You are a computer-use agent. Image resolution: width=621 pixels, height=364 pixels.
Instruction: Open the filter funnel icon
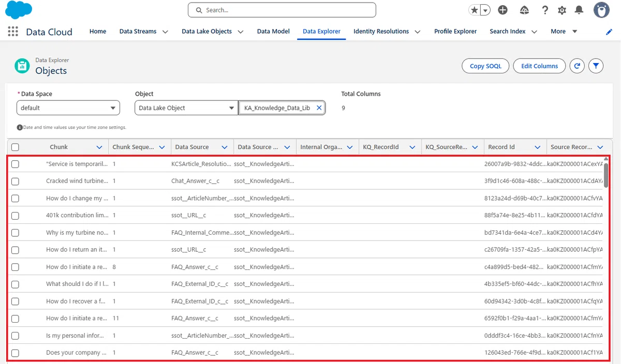click(x=596, y=66)
